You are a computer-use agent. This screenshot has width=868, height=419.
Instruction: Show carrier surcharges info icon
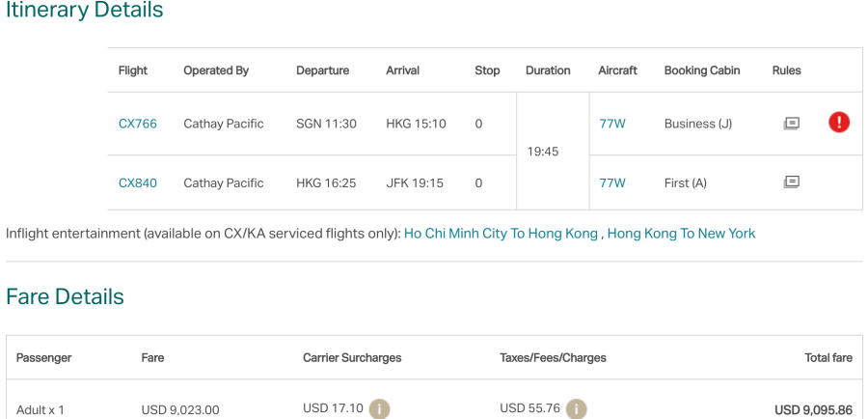click(x=380, y=408)
